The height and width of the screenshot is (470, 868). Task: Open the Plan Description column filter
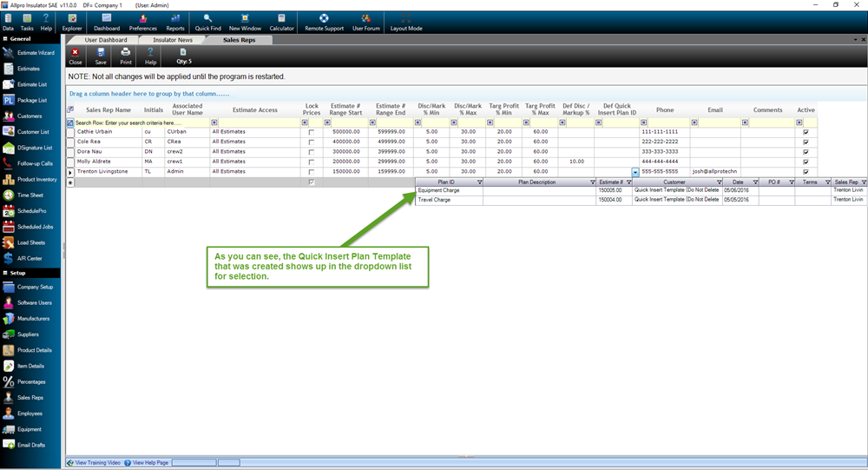[x=592, y=182]
